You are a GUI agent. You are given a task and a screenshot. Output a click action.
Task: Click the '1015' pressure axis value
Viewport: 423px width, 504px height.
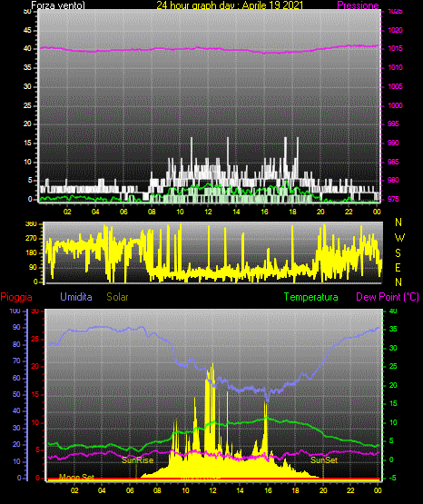pyautogui.click(x=395, y=48)
